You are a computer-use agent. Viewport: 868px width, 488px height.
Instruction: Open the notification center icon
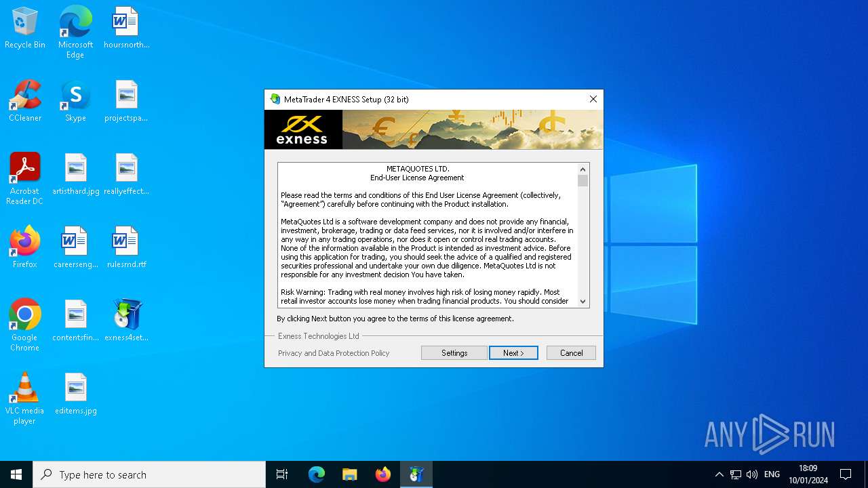[846, 474]
